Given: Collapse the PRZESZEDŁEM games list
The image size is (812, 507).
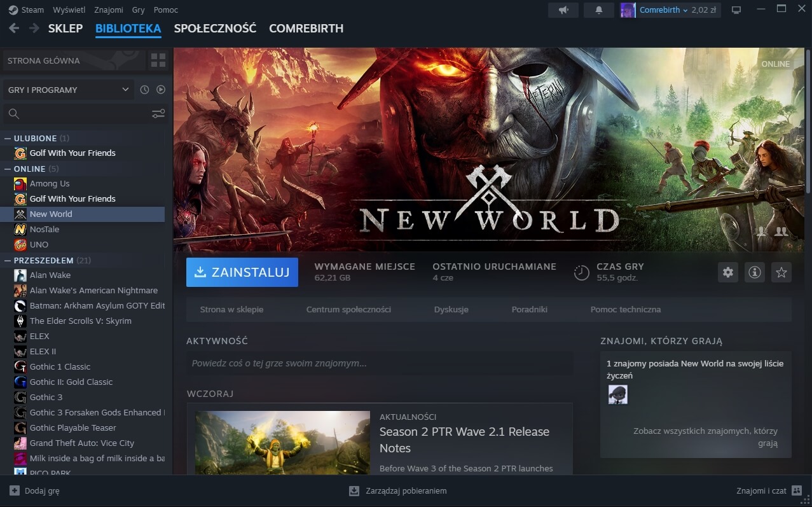Looking at the screenshot, I should click(x=6, y=260).
